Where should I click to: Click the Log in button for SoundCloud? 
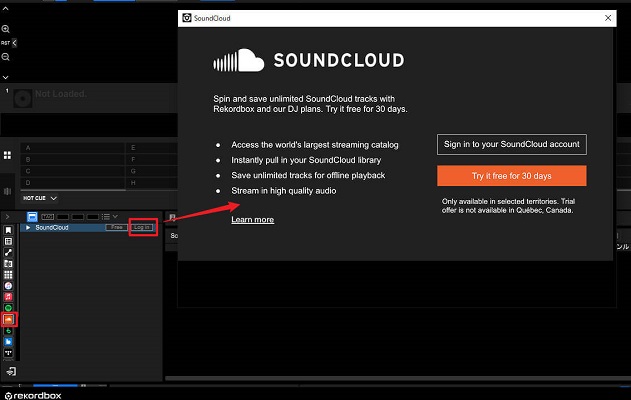click(x=142, y=227)
